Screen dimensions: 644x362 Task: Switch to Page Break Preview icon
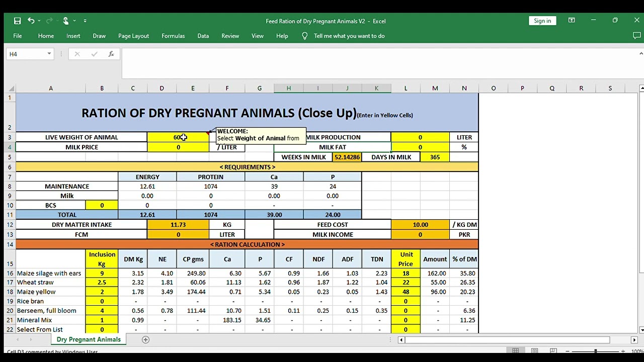pos(553,351)
